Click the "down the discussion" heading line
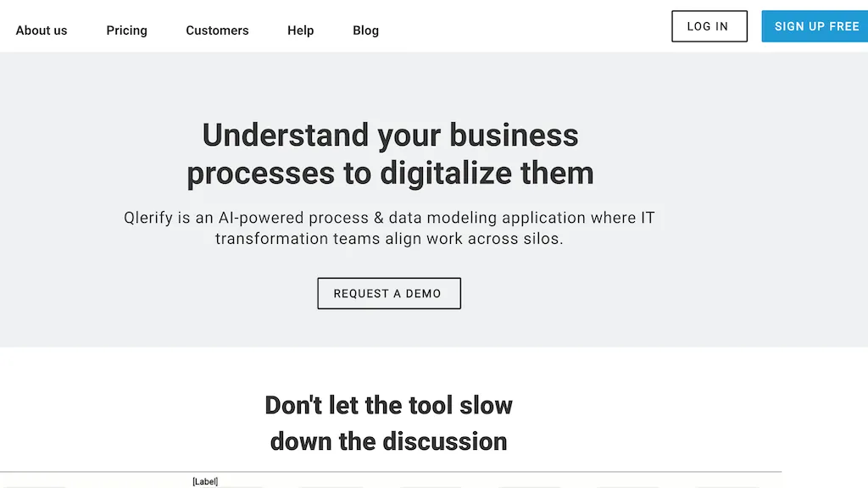 388,441
